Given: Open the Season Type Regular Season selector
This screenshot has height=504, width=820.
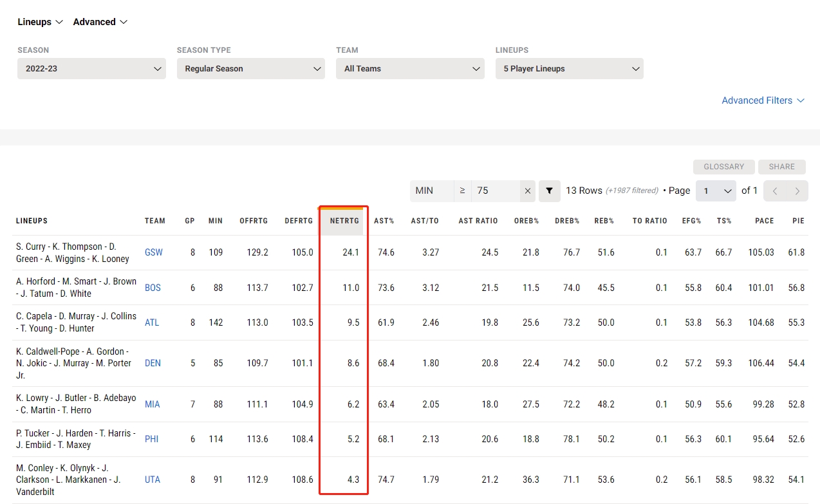Looking at the screenshot, I should click(x=251, y=69).
